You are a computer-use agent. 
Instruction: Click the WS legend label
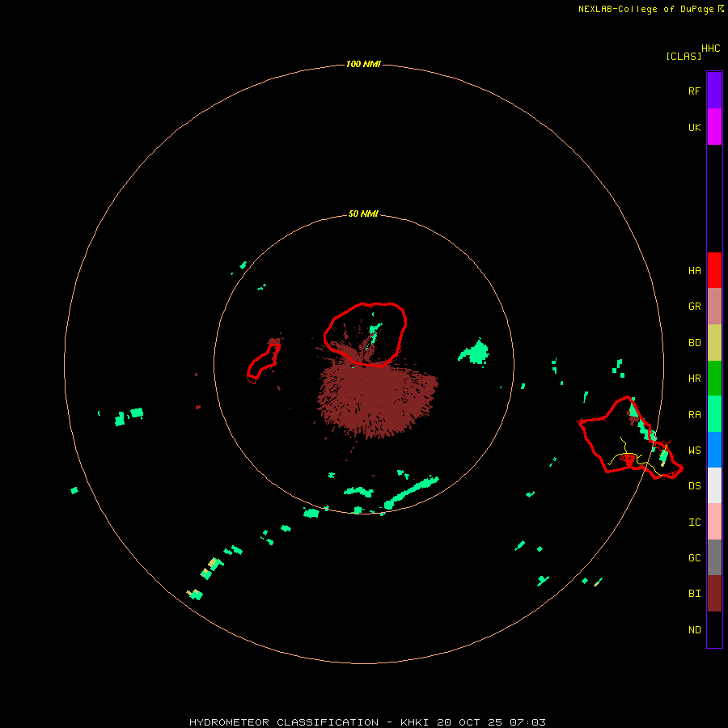694,450
